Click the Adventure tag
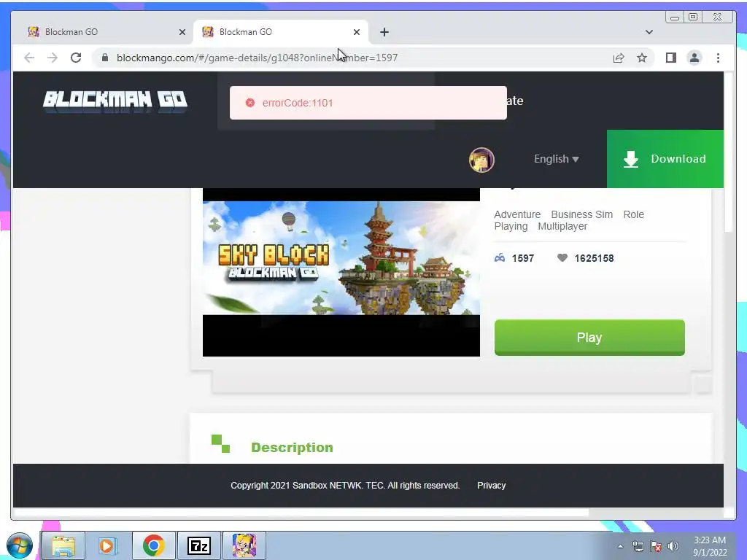The width and height of the screenshot is (747, 560). click(517, 214)
